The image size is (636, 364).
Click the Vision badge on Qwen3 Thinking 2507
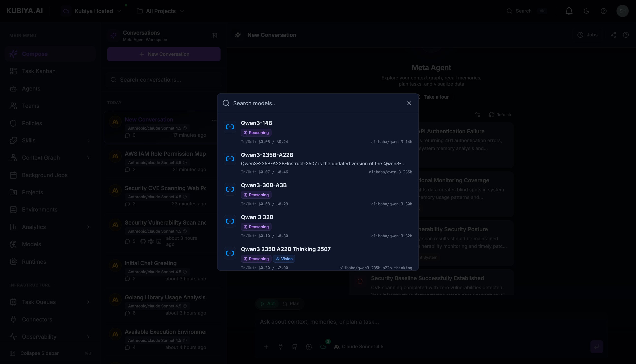[x=284, y=259]
